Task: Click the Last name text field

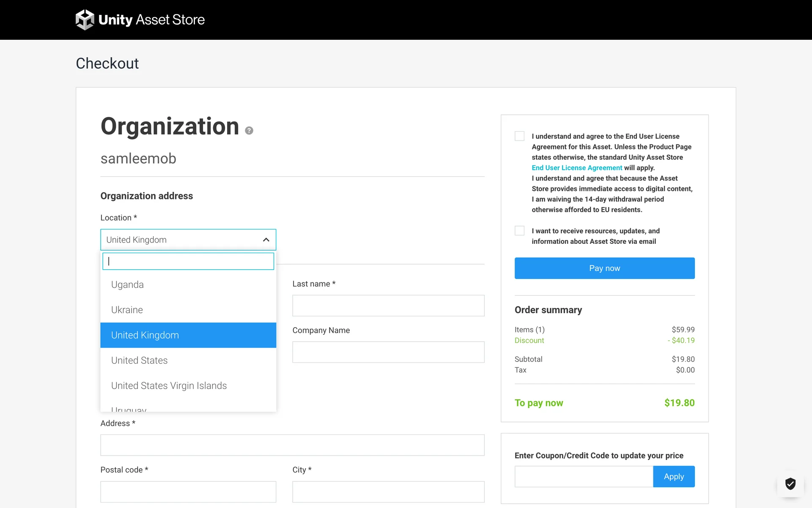Action: (x=388, y=306)
